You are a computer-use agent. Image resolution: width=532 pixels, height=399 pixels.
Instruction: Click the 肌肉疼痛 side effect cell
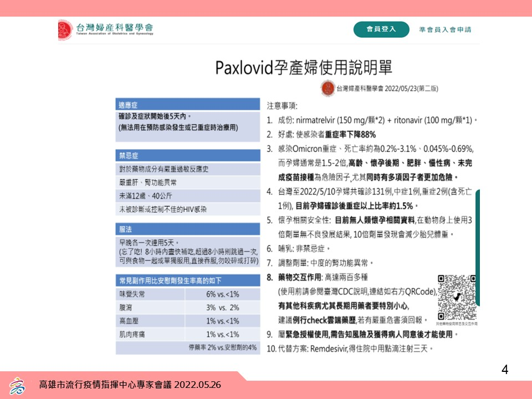click(x=150, y=334)
